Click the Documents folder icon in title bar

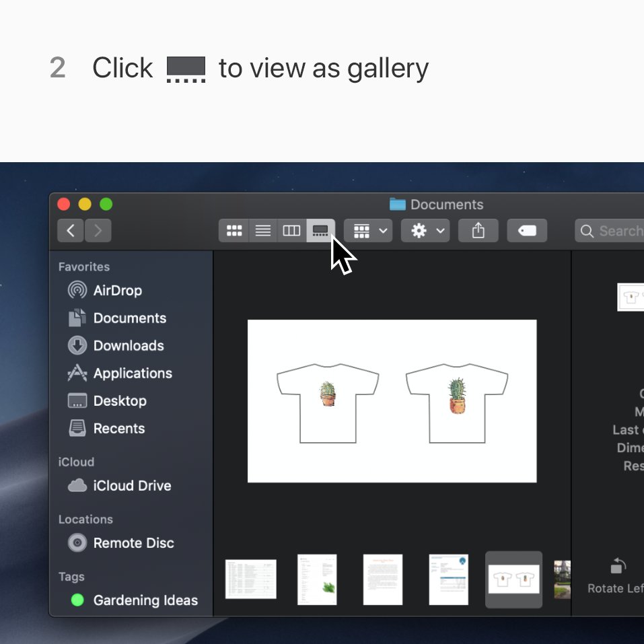pyautogui.click(x=397, y=204)
